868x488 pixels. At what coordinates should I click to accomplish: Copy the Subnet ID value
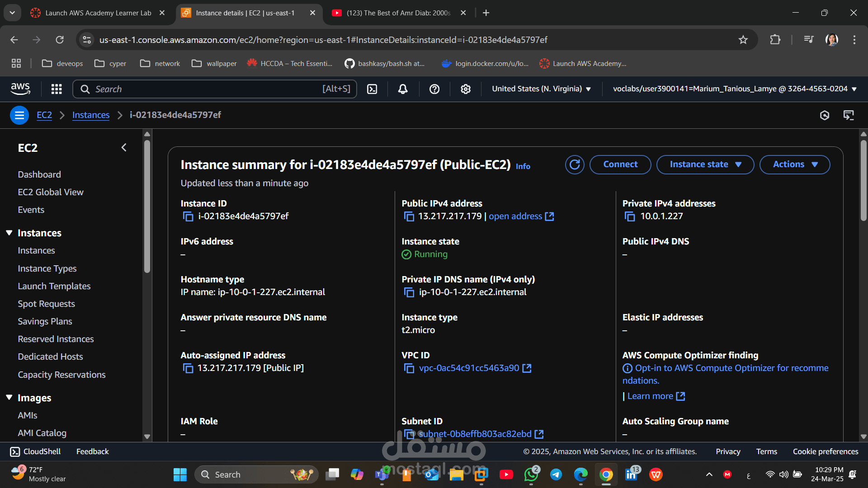[409, 434]
